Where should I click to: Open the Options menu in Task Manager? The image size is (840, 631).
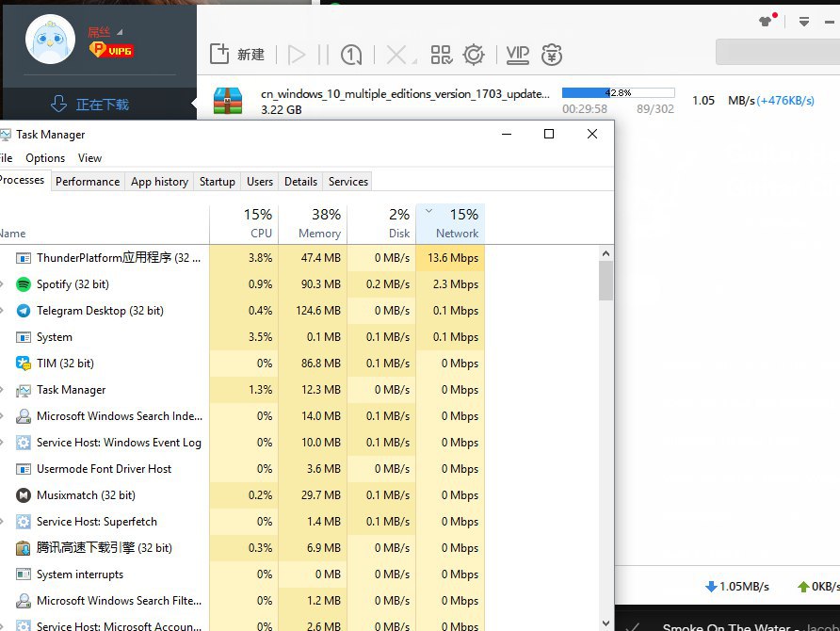[45, 158]
